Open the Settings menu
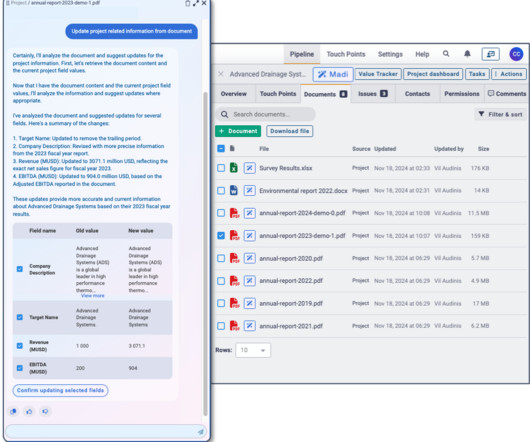Viewport: 530px width, 442px height. point(390,54)
